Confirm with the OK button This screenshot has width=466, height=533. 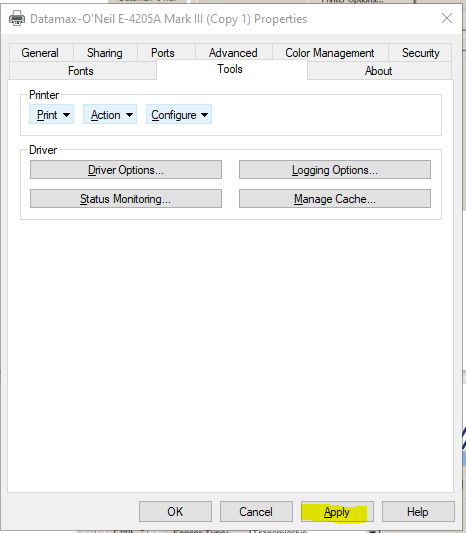click(175, 512)
